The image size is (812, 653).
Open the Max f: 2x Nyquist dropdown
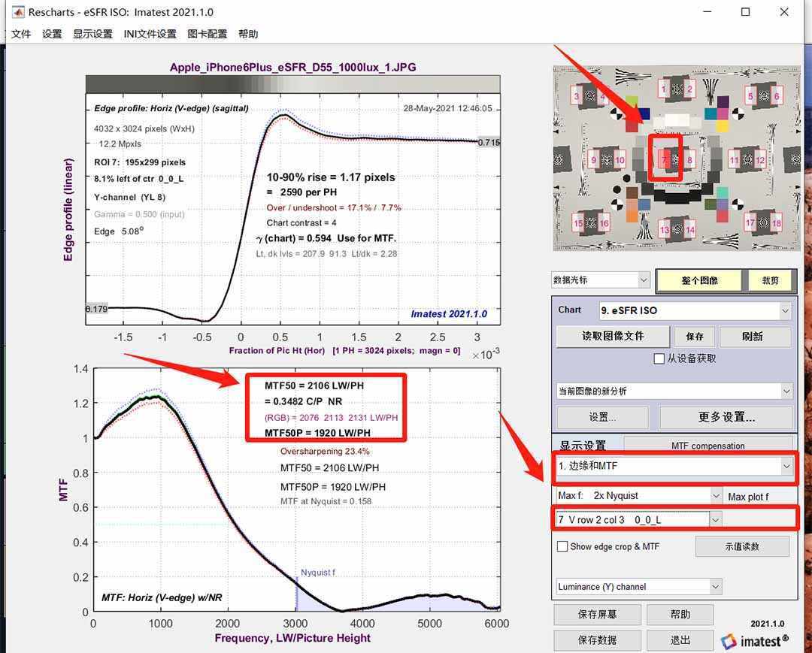(x=639, y=496)
